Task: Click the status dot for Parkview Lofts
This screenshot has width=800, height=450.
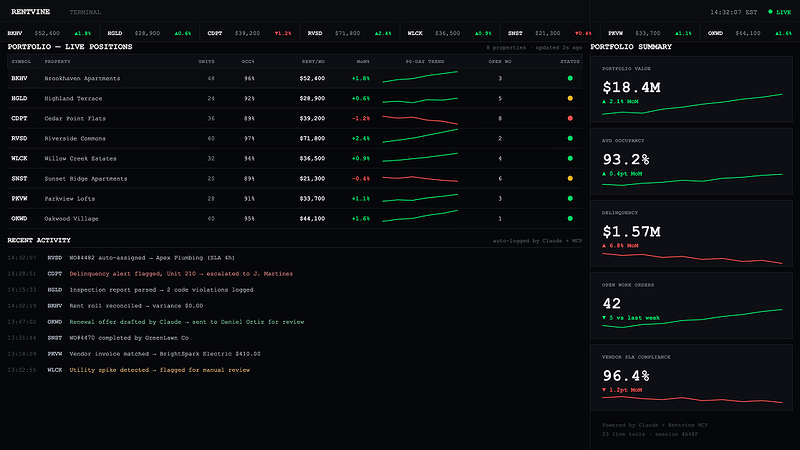Action: [x=570, y=198]
